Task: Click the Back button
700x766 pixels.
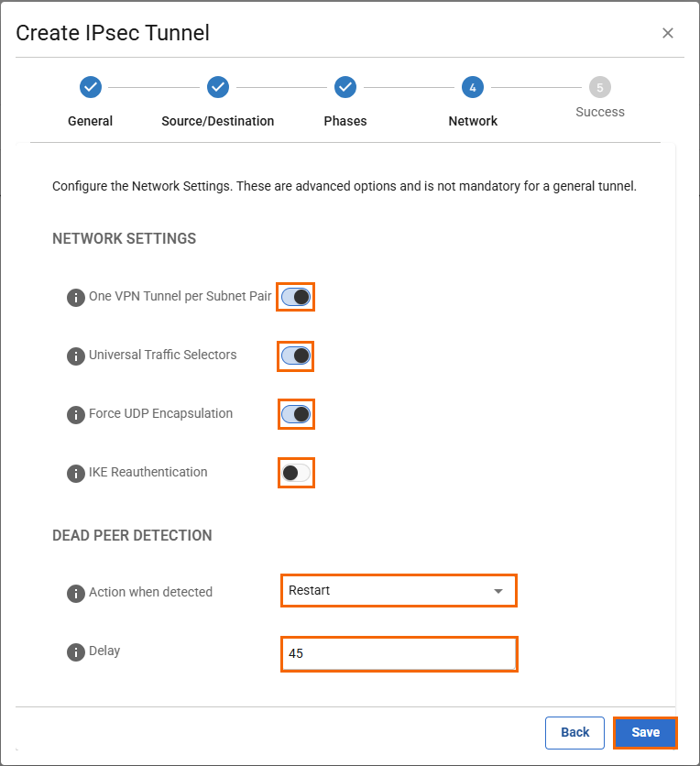Action: [x=574, y=732]
